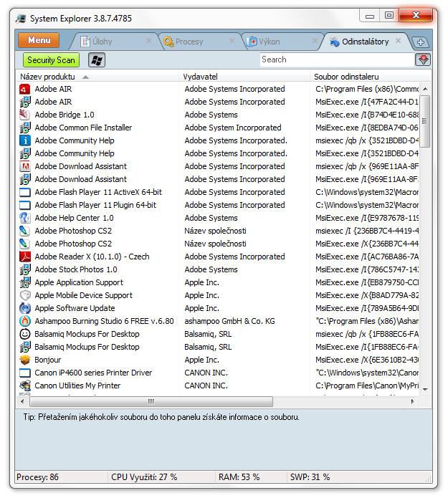448x498 pixels.
Task: Start the Security Scan
Action: tap(51, 60)
